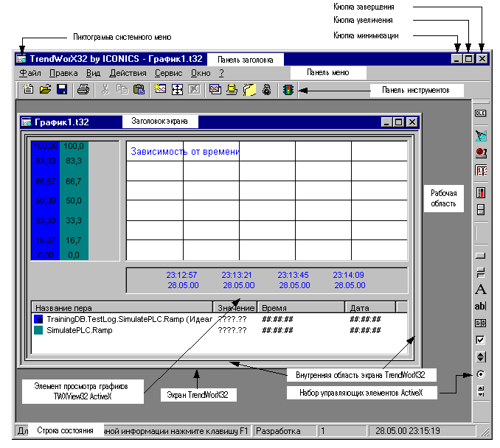Viewport: 500px width, 448px height.
Task: Click the yellow database cylinder toolbar icon
Action: (232, 90)
